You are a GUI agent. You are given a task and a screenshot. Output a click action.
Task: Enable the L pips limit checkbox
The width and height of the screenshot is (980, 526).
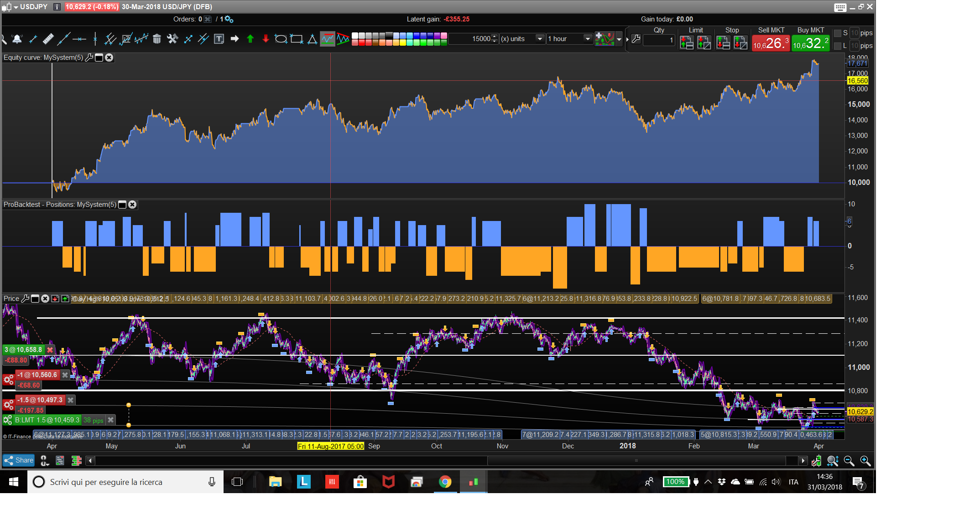[x=838, y=46]
